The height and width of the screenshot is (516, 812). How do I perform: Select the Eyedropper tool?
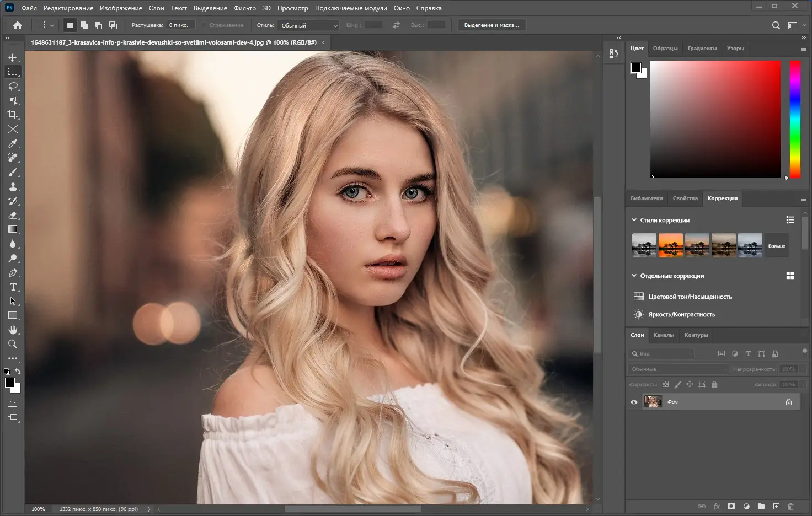click(13, 143)
